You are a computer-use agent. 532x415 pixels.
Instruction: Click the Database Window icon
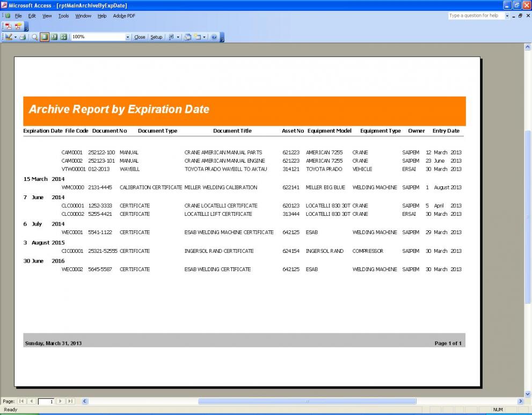(188, 37)
